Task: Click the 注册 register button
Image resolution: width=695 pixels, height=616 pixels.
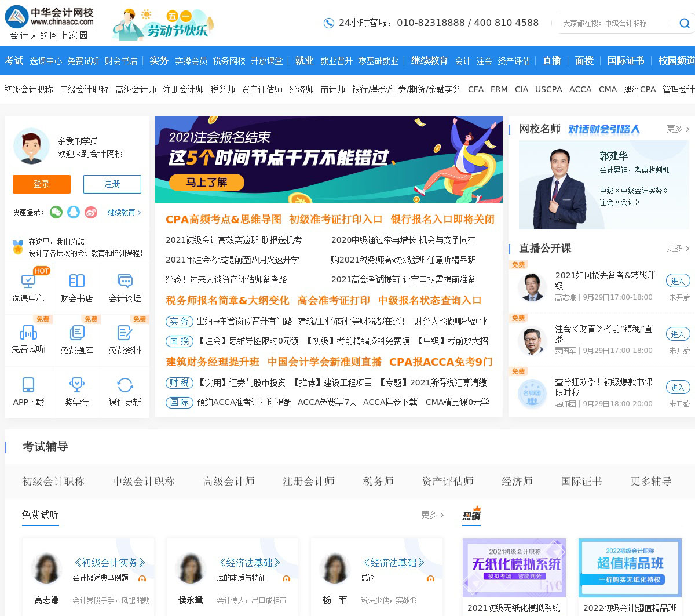Action: click(112, 184)
